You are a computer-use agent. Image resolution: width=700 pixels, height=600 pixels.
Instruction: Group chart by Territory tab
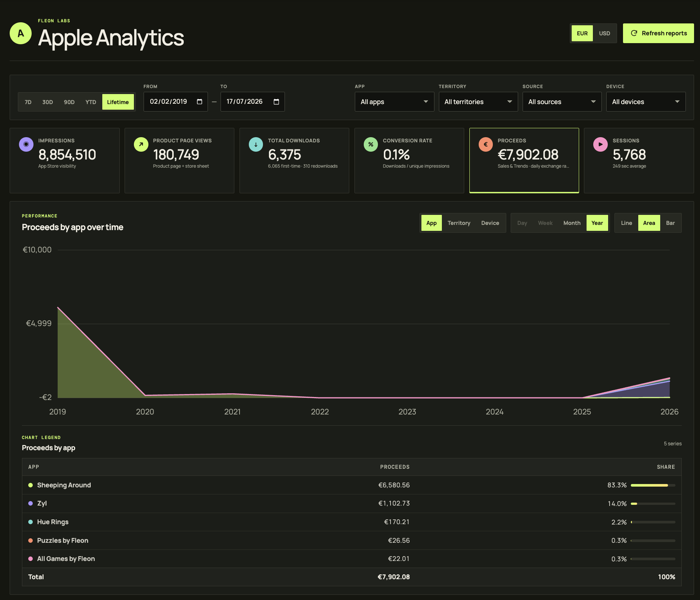pyautogui.click(x=459, y=223)
